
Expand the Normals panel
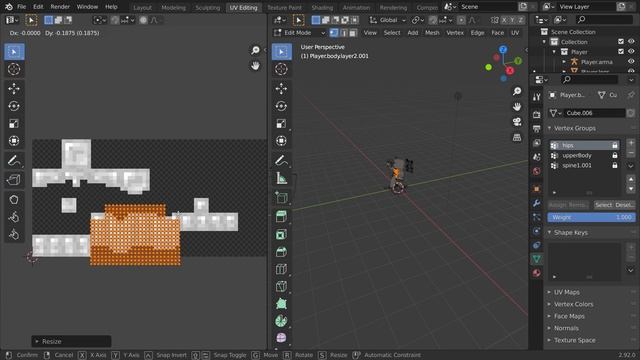(x=549, y=328)
